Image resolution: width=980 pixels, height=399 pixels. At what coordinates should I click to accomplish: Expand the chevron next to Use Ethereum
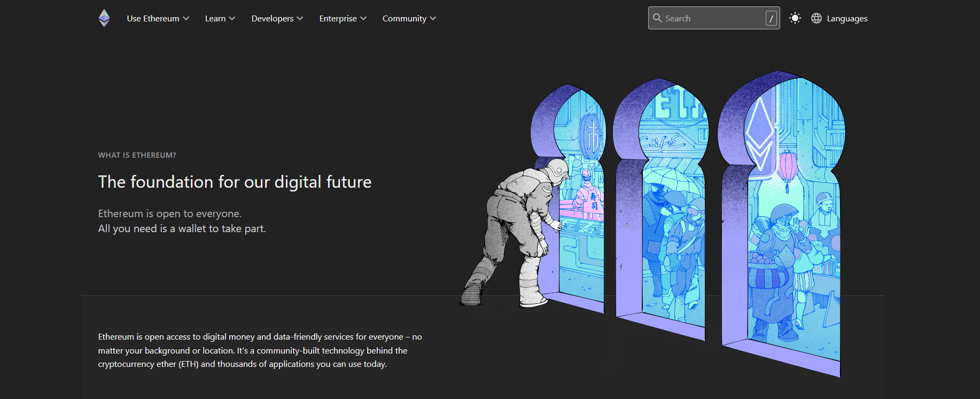186,18
